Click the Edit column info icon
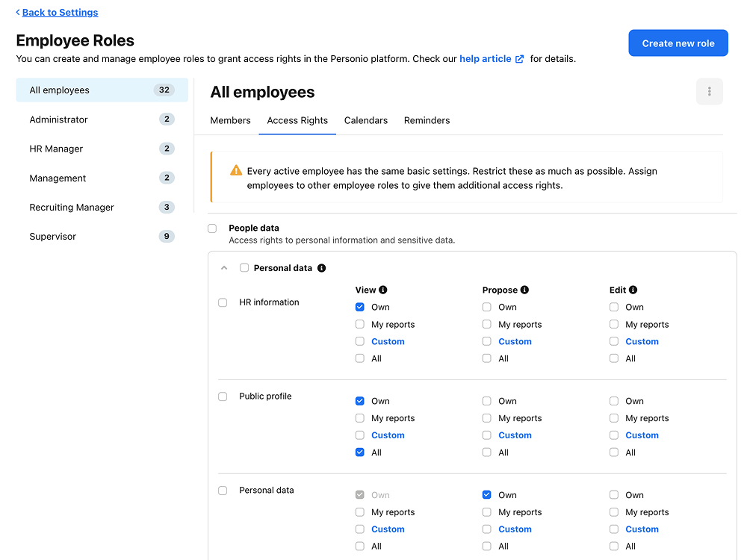 point(633,290)
